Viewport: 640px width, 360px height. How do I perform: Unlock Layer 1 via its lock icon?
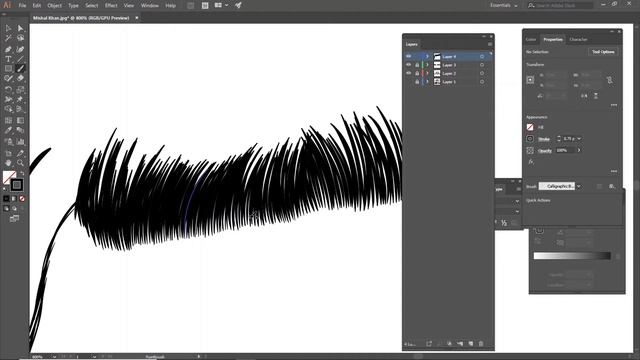tap(417, 82)
